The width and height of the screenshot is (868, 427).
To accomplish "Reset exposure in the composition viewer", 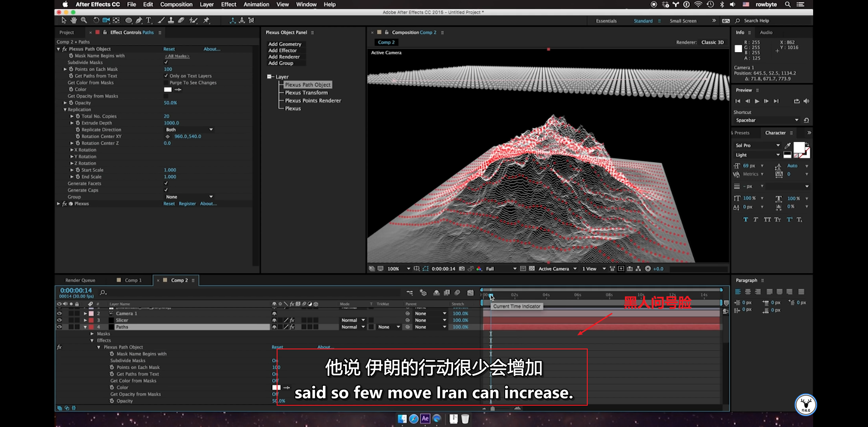I will (x=648, y=269).
